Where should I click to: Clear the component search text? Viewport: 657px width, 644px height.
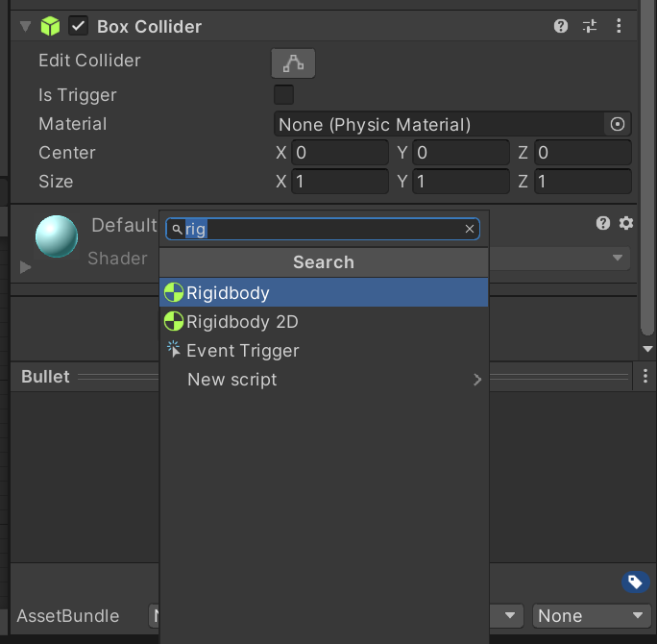(x=470, y=229)
